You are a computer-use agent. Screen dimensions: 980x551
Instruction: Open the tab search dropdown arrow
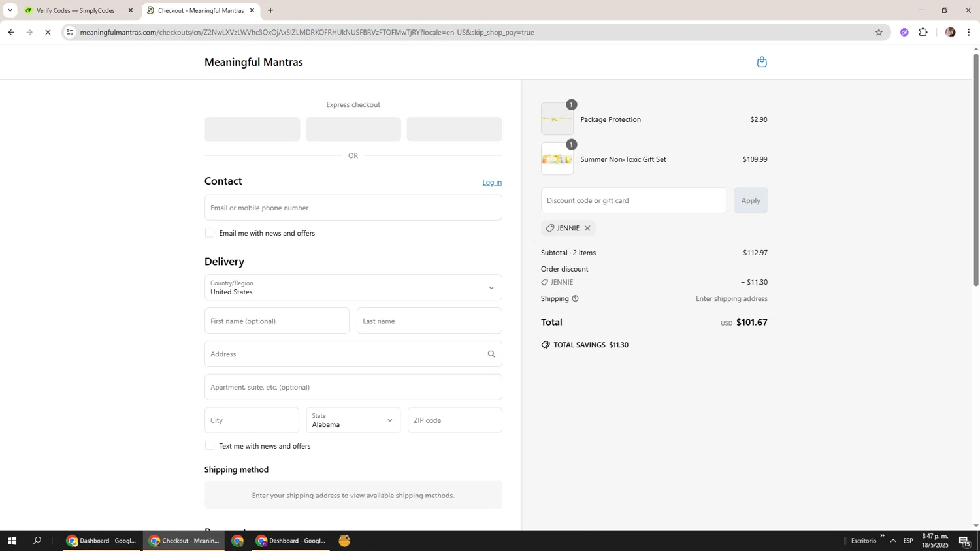click(10, 10)
